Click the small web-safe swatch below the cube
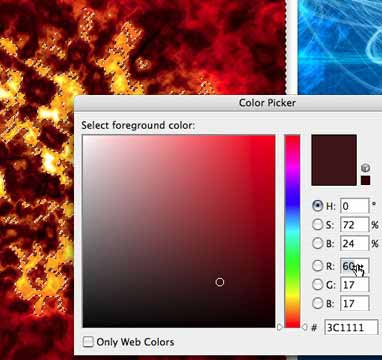 point(366,180)
